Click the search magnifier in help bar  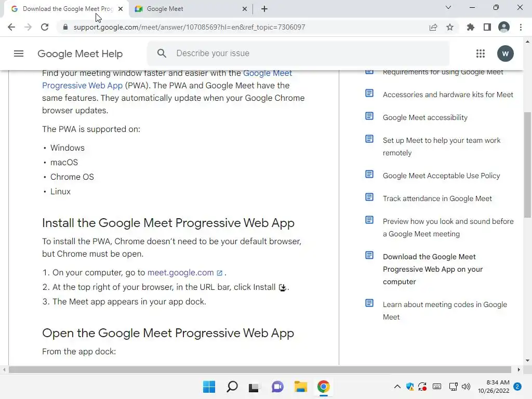point(162,54)
